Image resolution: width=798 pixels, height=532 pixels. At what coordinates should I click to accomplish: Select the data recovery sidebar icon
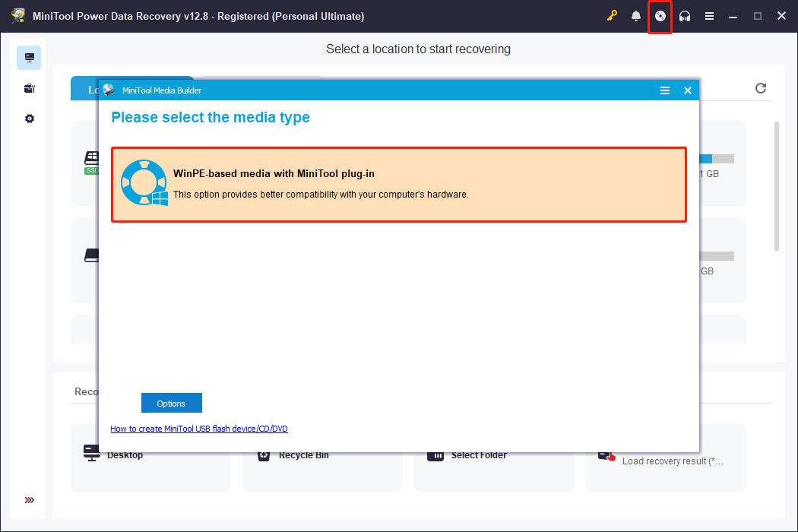point(29,57)
